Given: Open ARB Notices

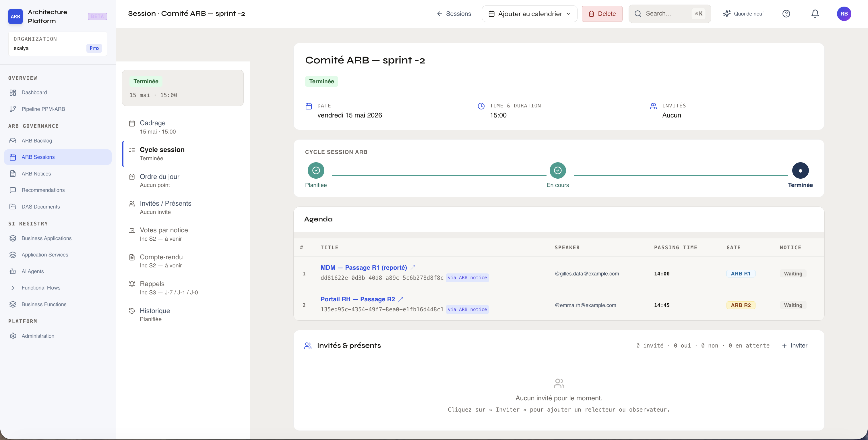Looking at the screenshot, I should (58, 174).
